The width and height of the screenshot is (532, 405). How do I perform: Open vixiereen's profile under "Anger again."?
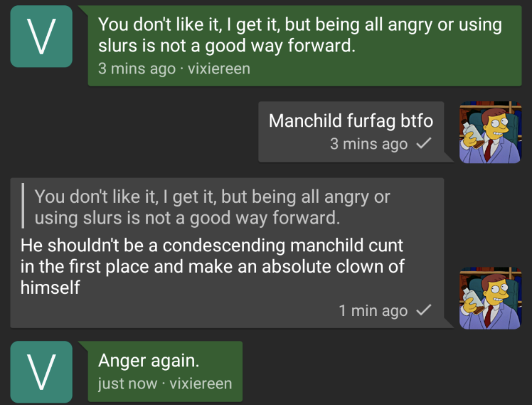tap(200, 383)
